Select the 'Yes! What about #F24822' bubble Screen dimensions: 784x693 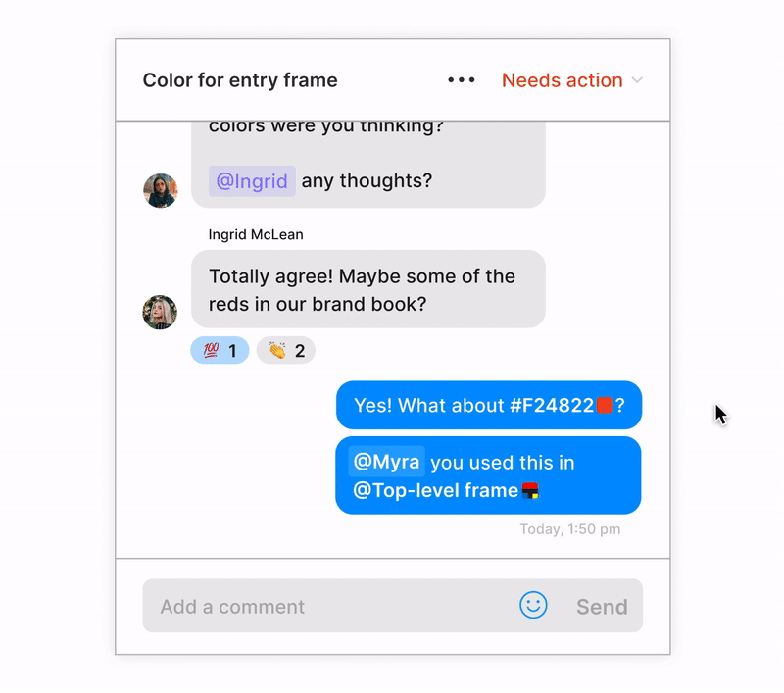(488, 405)
